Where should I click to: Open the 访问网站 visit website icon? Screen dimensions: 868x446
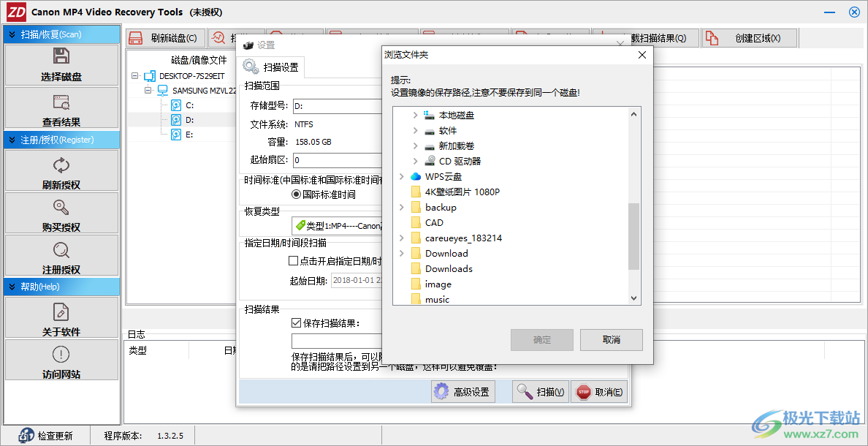(61, 354)
